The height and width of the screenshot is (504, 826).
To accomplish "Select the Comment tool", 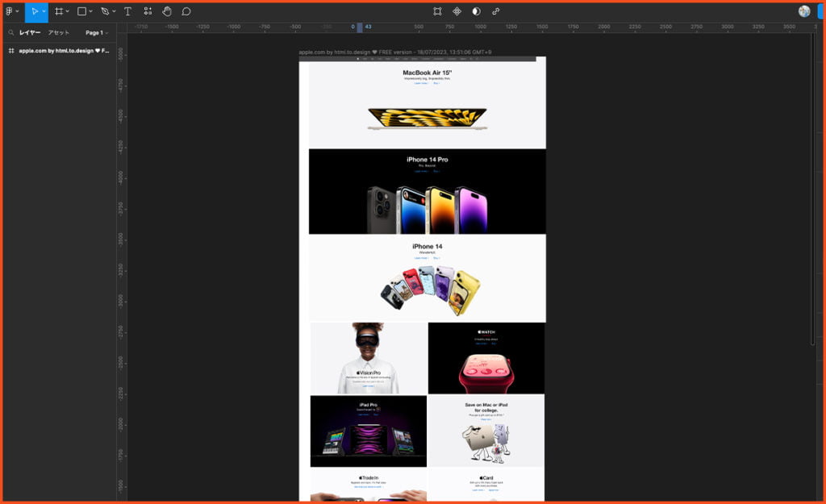I will 186,12.
